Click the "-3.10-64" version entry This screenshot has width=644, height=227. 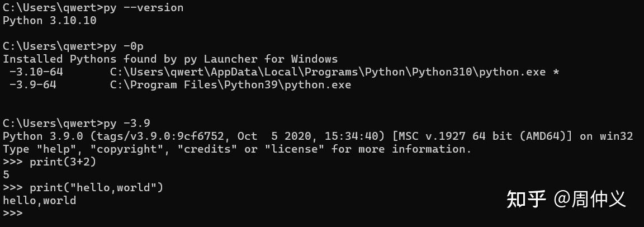36,72
